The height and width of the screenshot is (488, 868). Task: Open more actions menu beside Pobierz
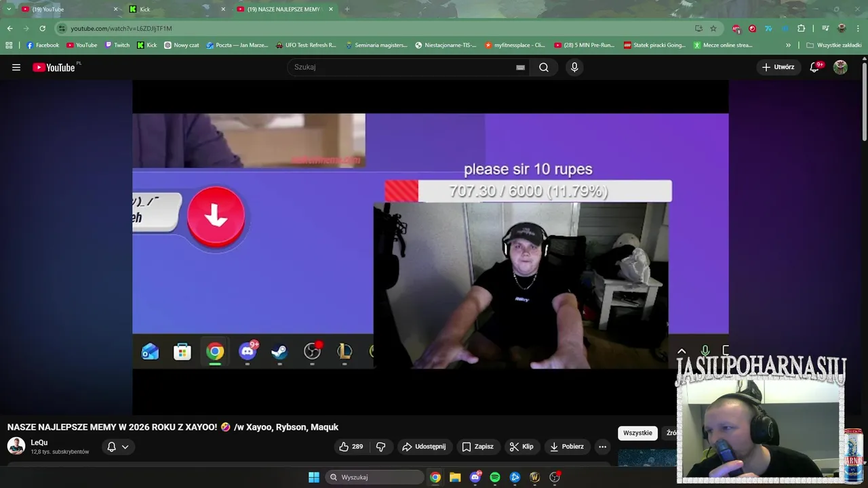(x=602, y=447)
